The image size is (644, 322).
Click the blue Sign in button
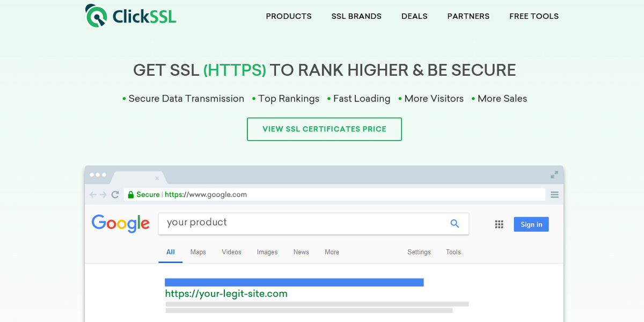pyautogui.click(x=531, y=224)
